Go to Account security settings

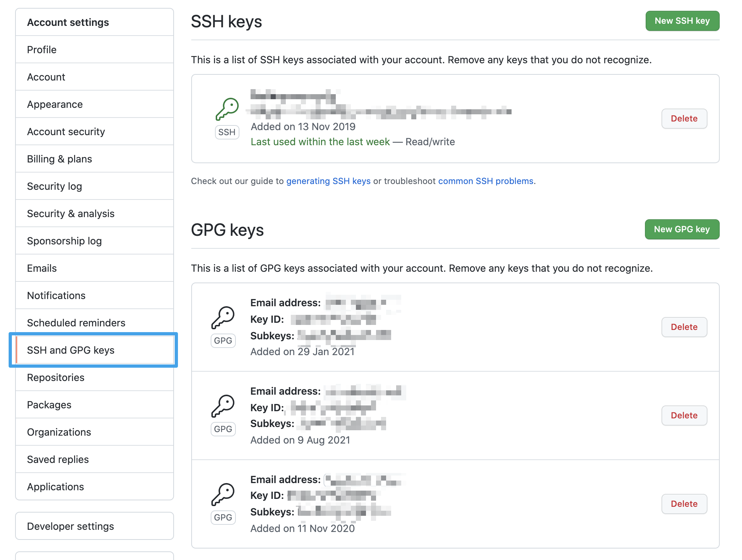(x=66, y=132)
